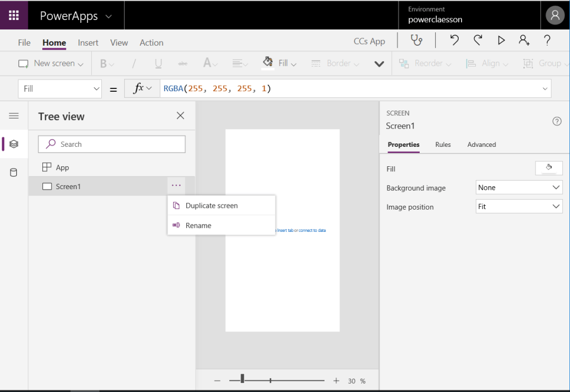570x392 pixels.
Task: Select Duplicate screen from context menu
Action: click(x=212, y=206)
